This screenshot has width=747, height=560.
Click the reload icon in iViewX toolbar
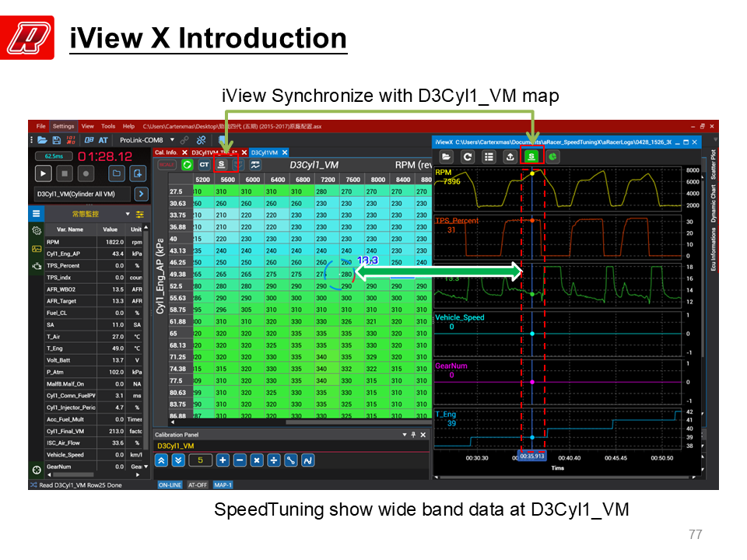468,156
